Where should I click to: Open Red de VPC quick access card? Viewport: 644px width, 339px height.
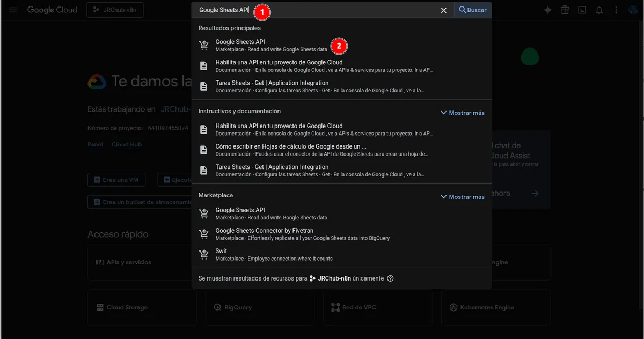(378, 307)
